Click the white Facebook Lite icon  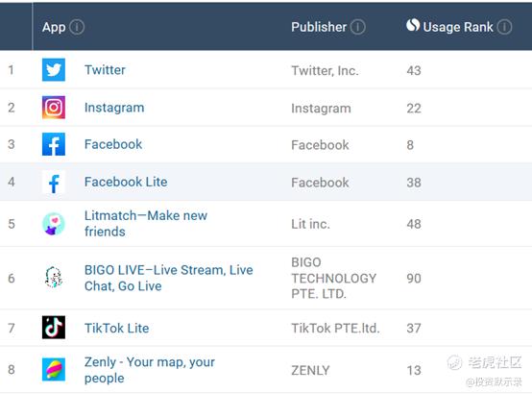click(x=54, y=182)
